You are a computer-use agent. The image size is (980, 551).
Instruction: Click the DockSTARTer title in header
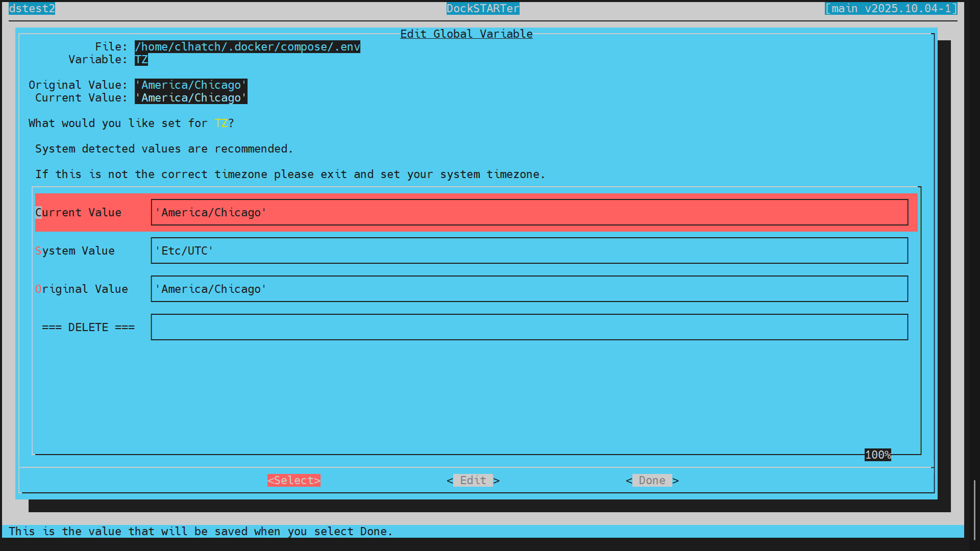(483, 8)
